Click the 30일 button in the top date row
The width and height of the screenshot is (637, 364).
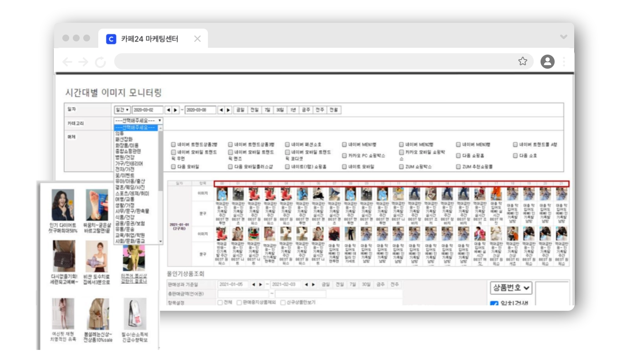click(x=280, y=110)
